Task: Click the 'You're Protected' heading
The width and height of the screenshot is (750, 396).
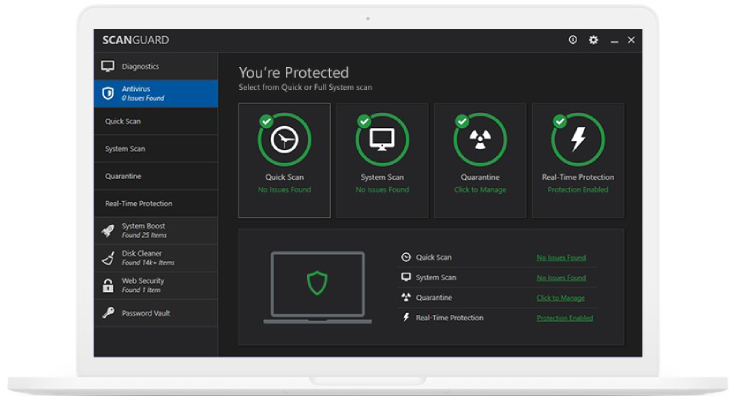Action: click(x=294, y=73)
